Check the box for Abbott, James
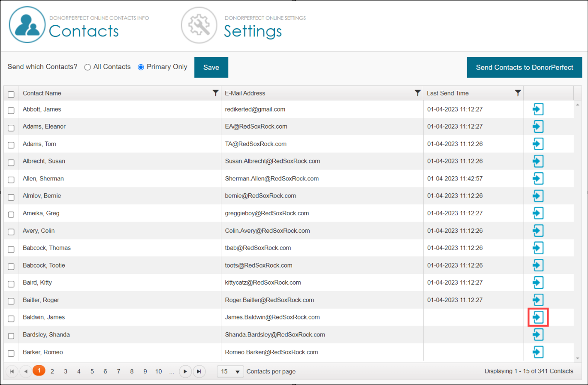This screenshot has height=385, width=588. pos(11,111)
